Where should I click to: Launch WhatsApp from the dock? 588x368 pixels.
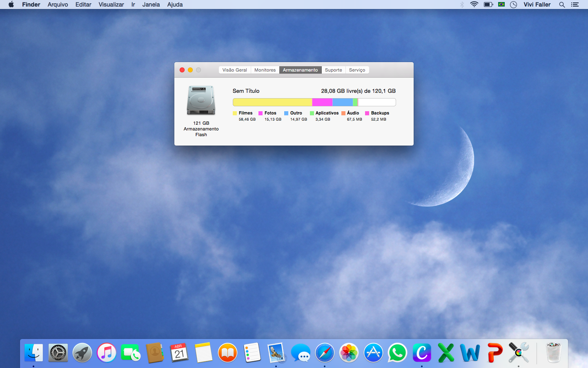[397, 352]
